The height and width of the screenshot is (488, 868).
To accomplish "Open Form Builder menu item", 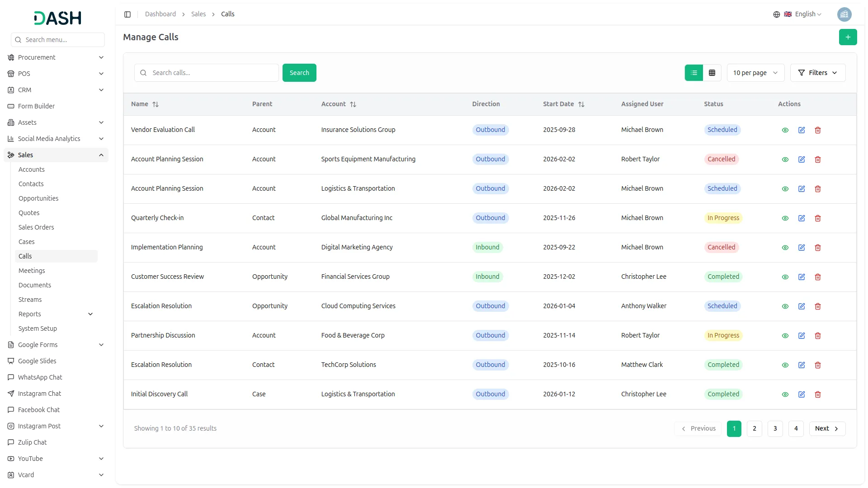I will pos(56,106).
